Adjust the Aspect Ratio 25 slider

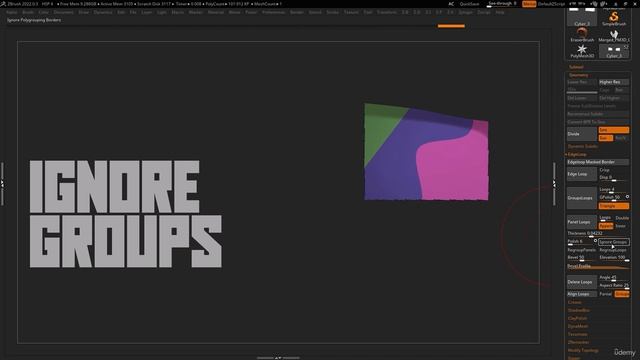pos(613,285)
